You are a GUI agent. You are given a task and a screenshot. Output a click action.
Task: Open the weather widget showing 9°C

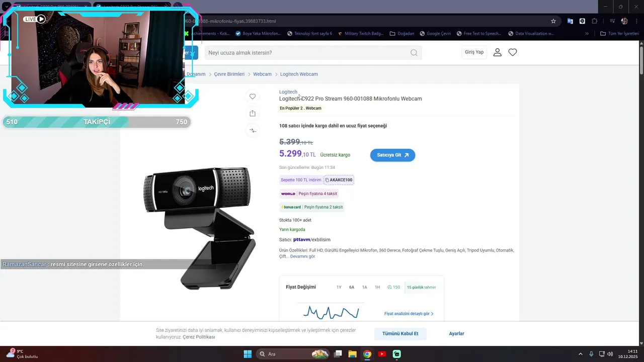(23, 353)
